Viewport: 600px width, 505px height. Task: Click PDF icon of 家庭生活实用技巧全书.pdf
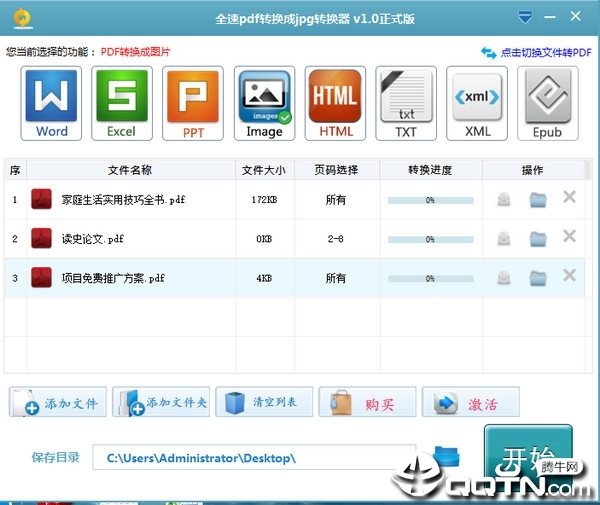pos(41,199)
